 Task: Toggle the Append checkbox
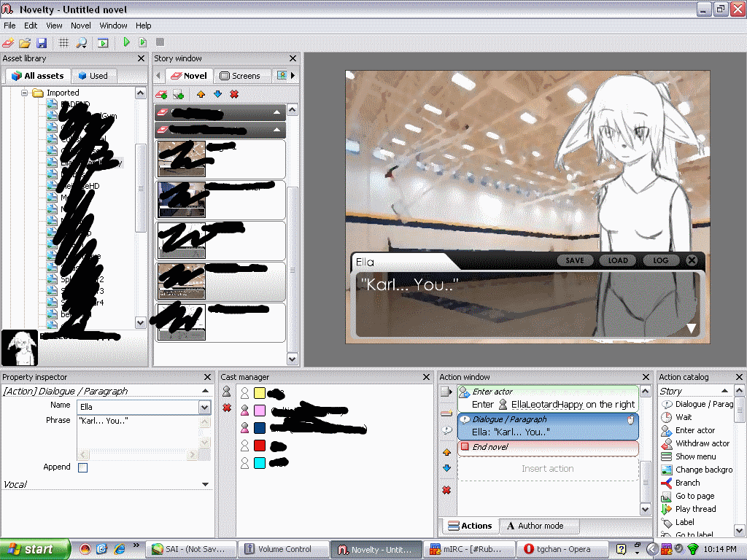pyautogui.click(x=82, y=467)
